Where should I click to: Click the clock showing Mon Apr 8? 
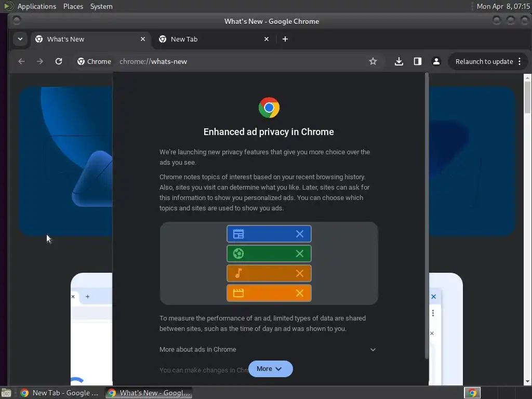pos(503,6)
